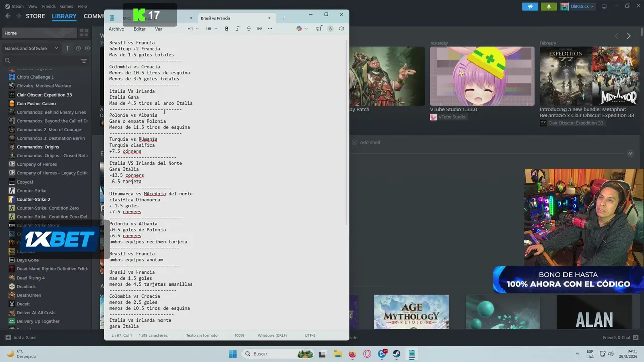
Task: Open Steam Friends menu
Action: click(x=49, y=6)
